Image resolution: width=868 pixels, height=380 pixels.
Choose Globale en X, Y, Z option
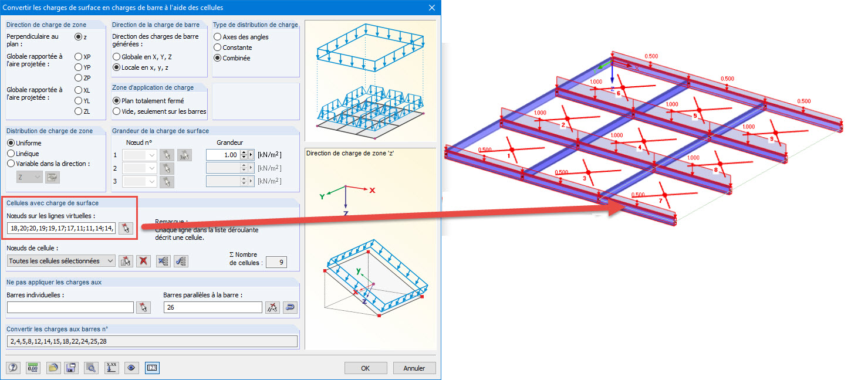click(x=116, y=57)
